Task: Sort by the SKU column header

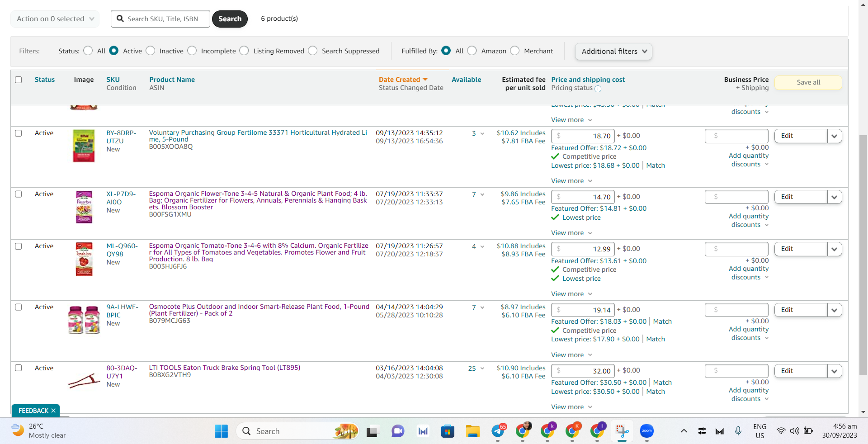Action: 113,80
